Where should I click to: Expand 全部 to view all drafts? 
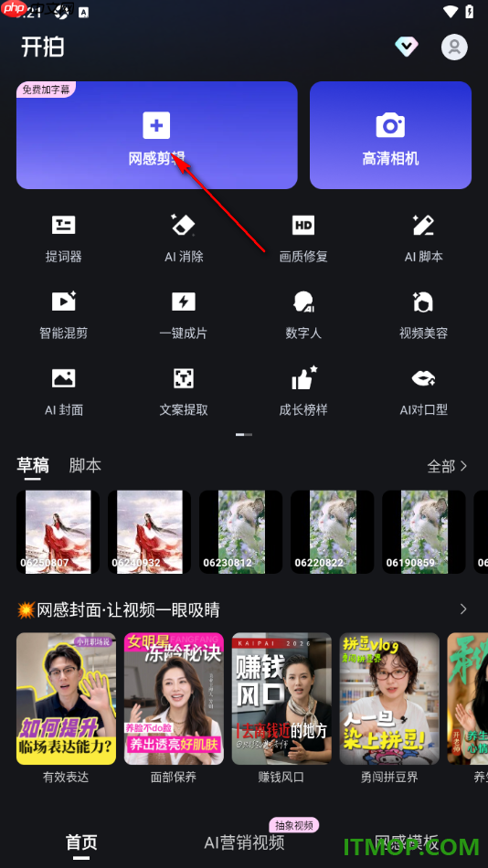pos(448,466)
